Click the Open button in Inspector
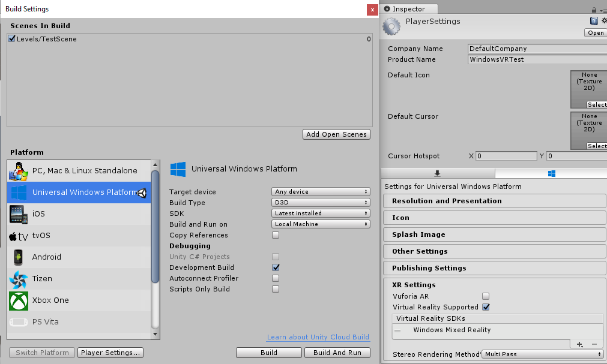 click(596, 33)
